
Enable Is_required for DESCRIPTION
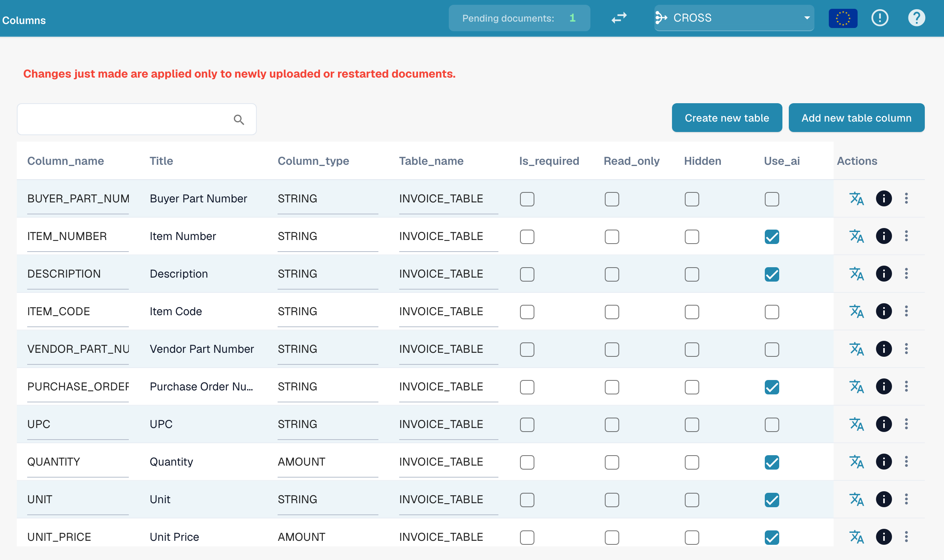point(527,274)
